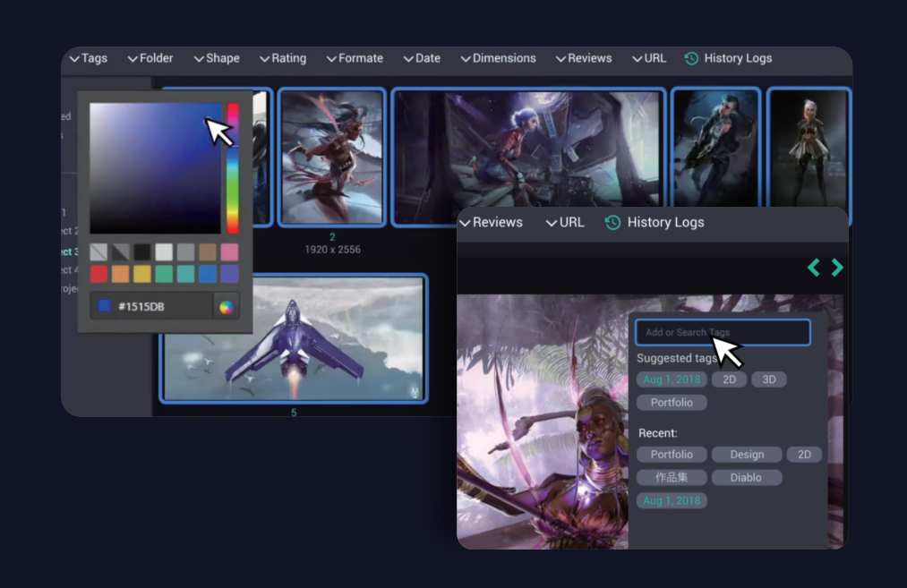
Task: Select thumbnail of blue-haired character with guitar
Action: click(x=716, y=148)
